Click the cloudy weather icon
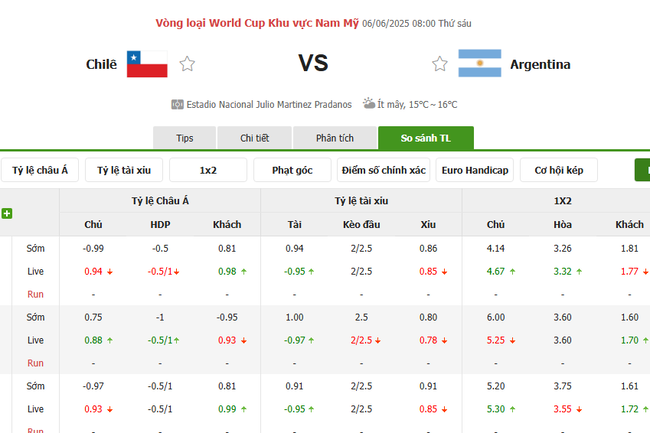The image size is (650, 433). click(369, 103)
